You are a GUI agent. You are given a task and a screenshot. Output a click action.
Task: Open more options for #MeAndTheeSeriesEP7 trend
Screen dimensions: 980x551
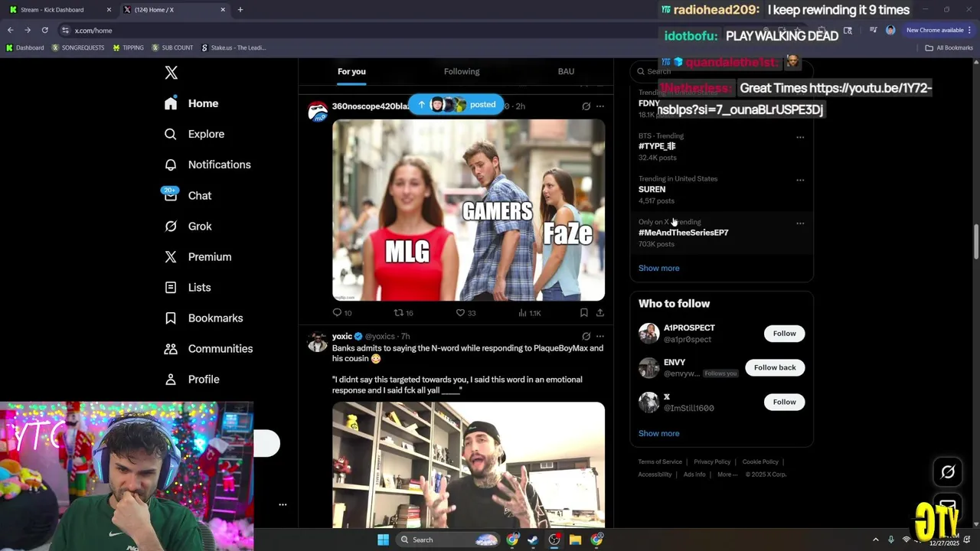tap(800, 223)
